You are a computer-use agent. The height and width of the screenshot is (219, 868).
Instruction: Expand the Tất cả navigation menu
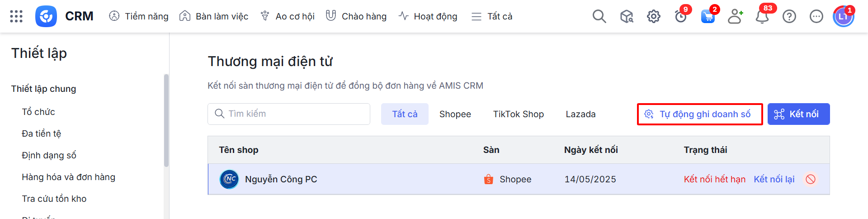pyautogui.click(x=492, y=16)
